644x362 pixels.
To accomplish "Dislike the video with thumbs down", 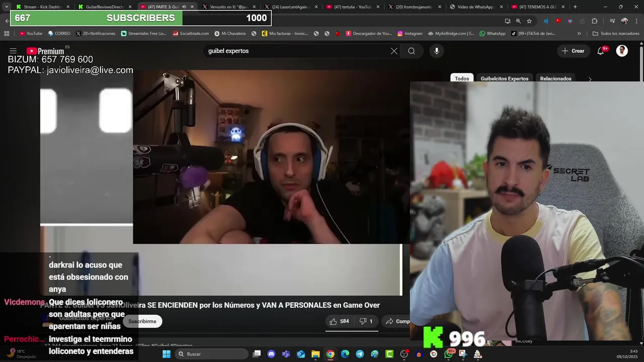I will [x=366, y=321].
